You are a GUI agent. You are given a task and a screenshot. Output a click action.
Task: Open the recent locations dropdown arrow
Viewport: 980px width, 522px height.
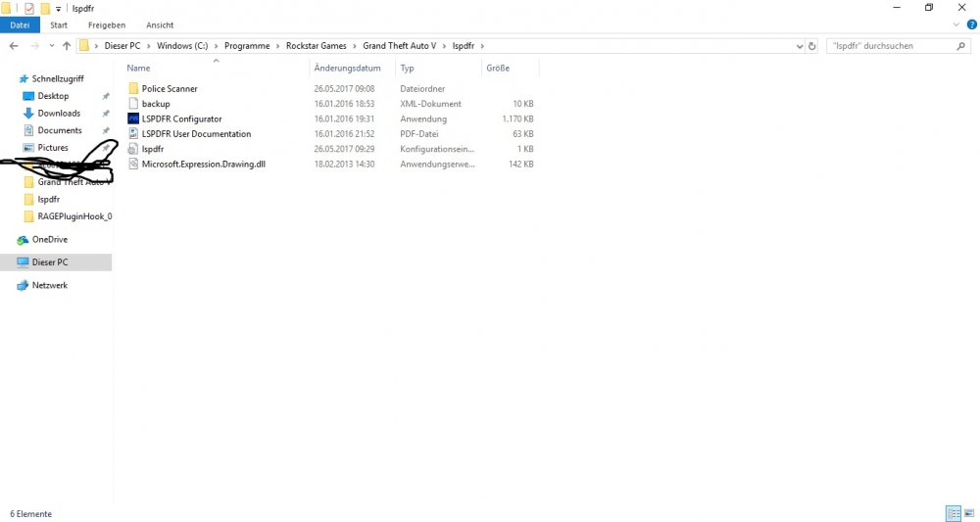click(51, 46)
